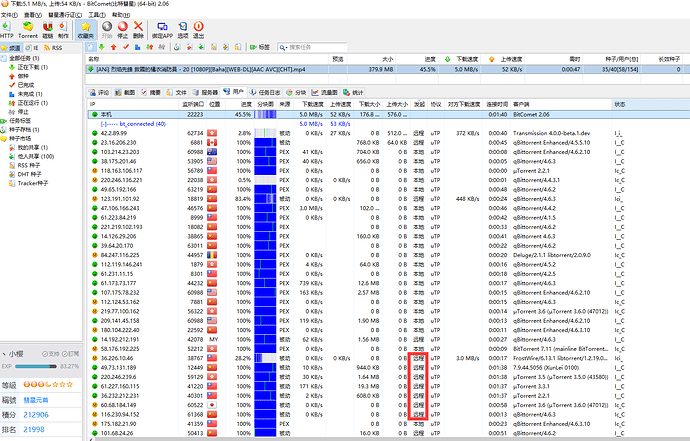The width and height of the screenshot is (690, 441).
Task: Sort peers by 客户端 column header
Action: coord(562,104)
